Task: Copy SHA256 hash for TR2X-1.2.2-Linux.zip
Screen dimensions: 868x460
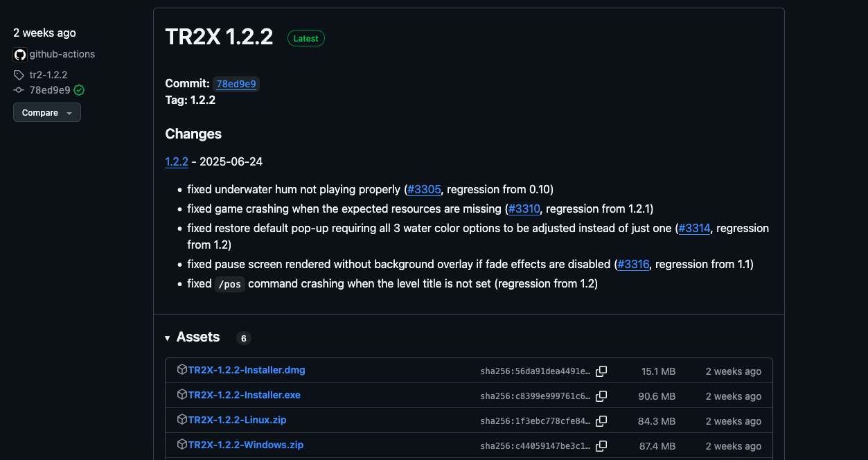Action: (601, 421)
